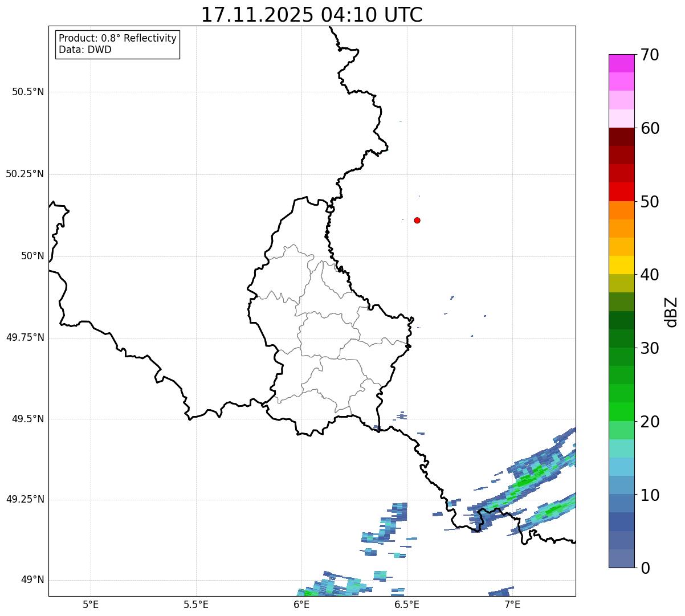The height and width of the screenshot is (616, 685).
Task: Click the red station marker dot
Action: pyautogui.click(x=417, y=220)
